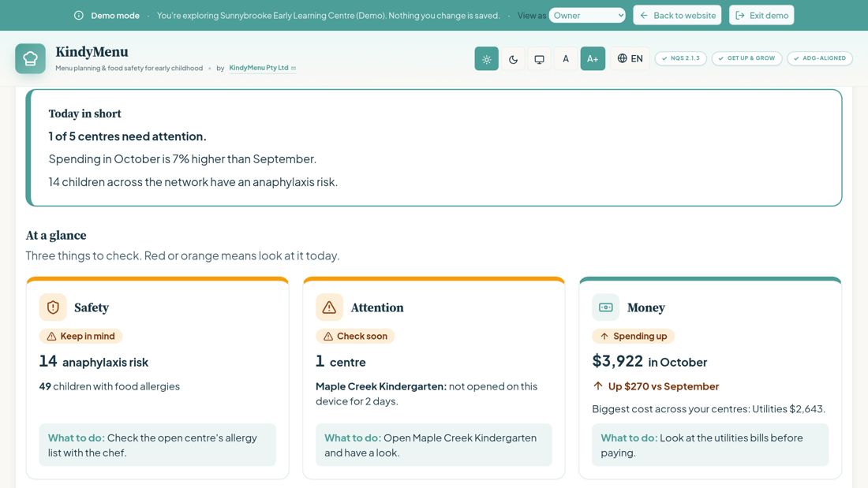
Task: Click the Spending up status pill
Action: (634, 336)
